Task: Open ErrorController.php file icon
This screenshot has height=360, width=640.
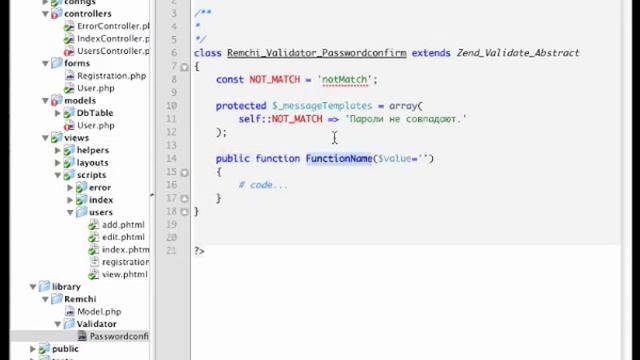Action: click(69, 27)
